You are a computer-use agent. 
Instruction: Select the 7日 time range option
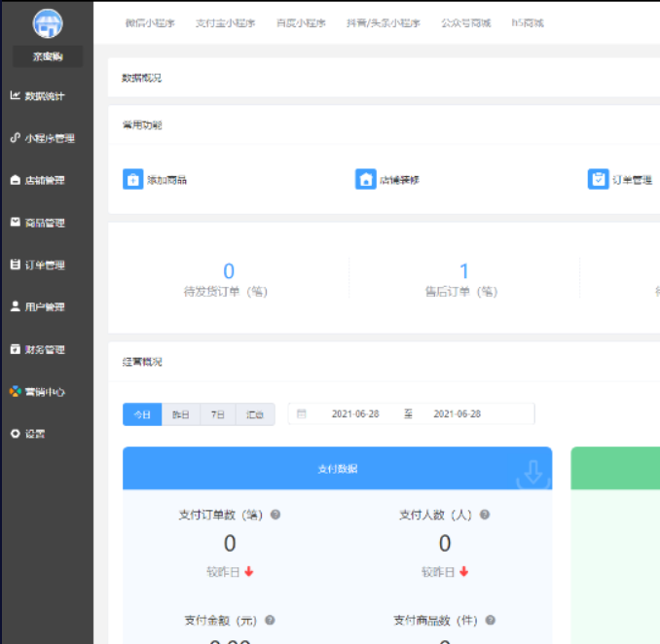point(217,414)
